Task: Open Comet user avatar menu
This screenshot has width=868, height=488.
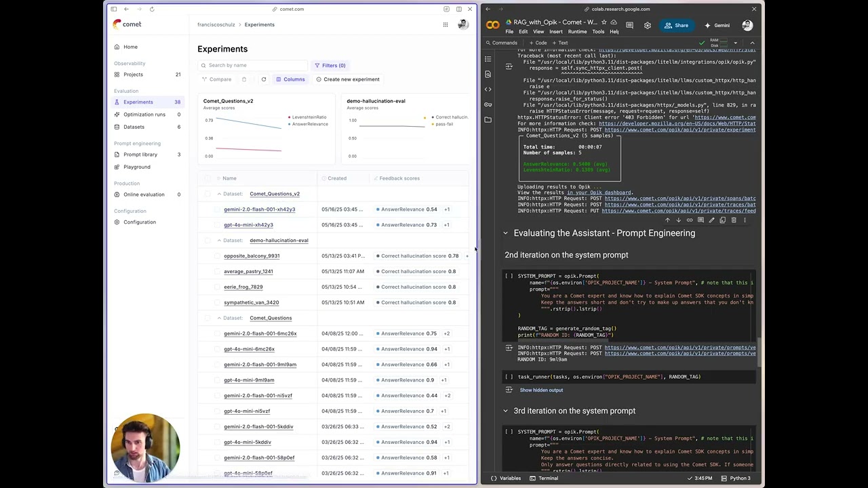Action: 463,24
